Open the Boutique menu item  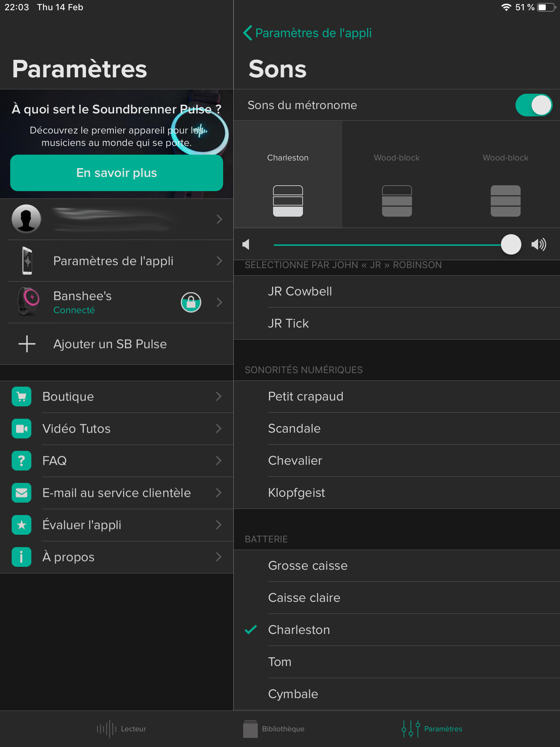(117, 396)
